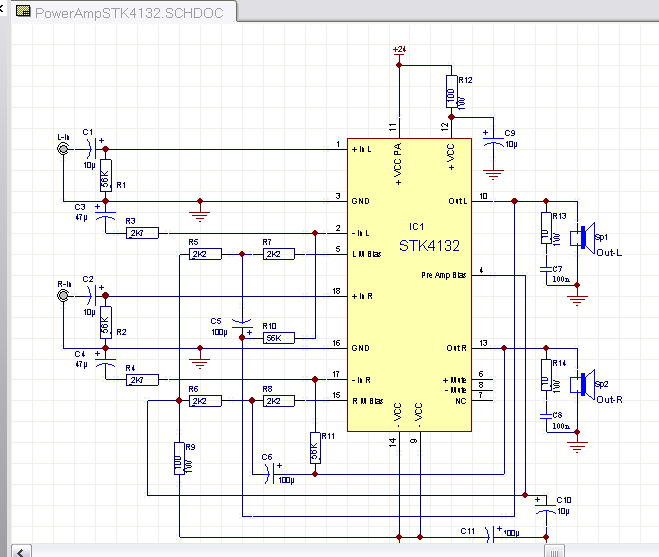Viewport: 659px width, 557px height.
Task: Select resistor R13 near Sp1
Action: tap(546, 228)
